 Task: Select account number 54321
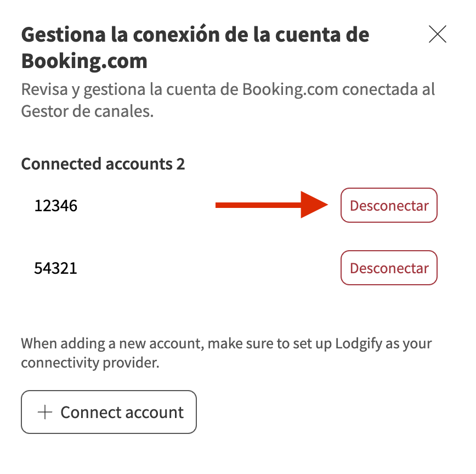coord(56,269)
